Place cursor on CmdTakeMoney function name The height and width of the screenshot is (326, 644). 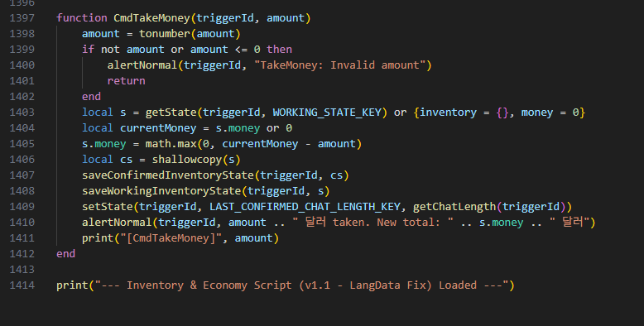click(152, 18)
